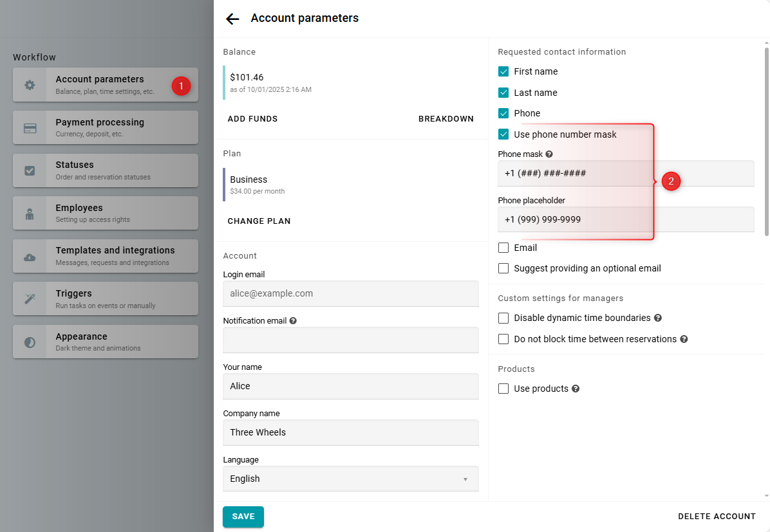Click the Do not block time help icon

684,339
